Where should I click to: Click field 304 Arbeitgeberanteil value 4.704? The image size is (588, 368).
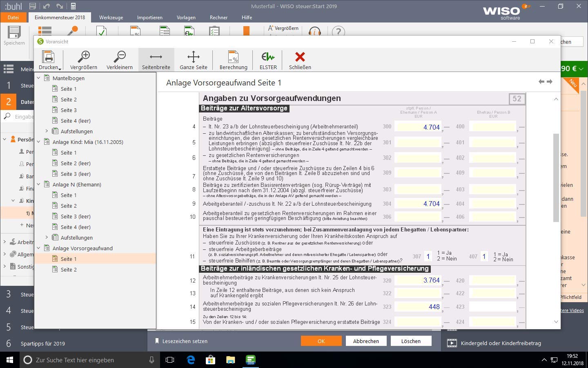(x=418, y=203)
